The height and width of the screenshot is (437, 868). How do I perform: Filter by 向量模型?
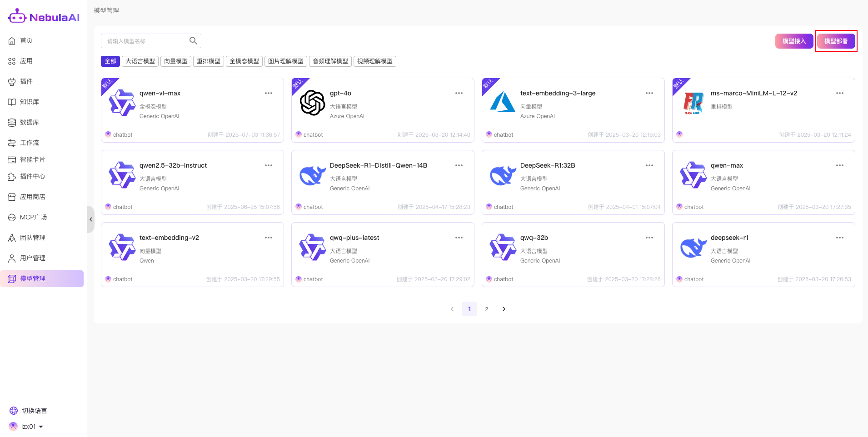(x=176, y=61)
